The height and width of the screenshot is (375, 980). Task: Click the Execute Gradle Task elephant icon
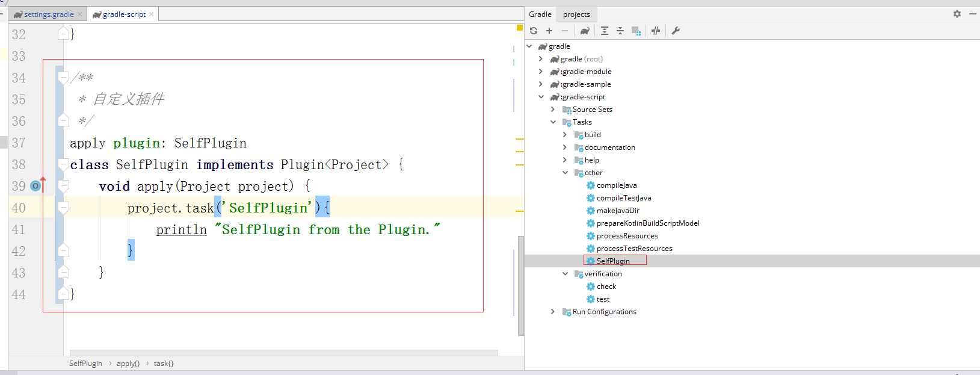[x=584, y=31]
